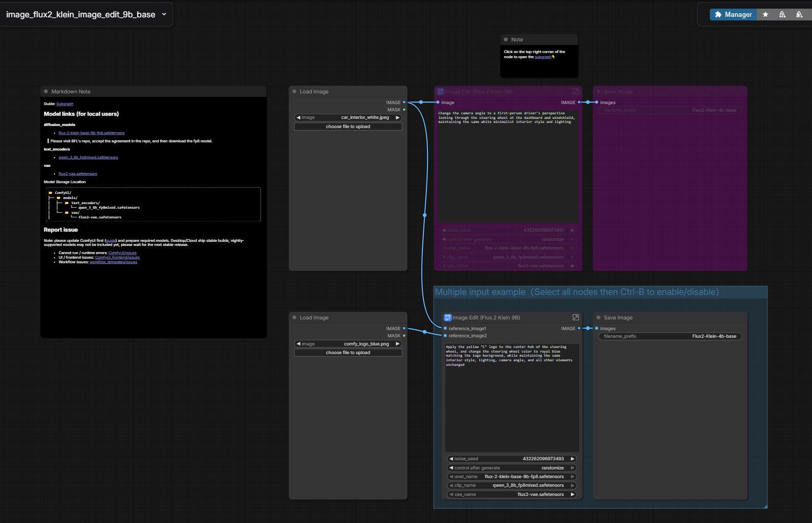Click the Model links (for local users) heading

coord(81,114)
